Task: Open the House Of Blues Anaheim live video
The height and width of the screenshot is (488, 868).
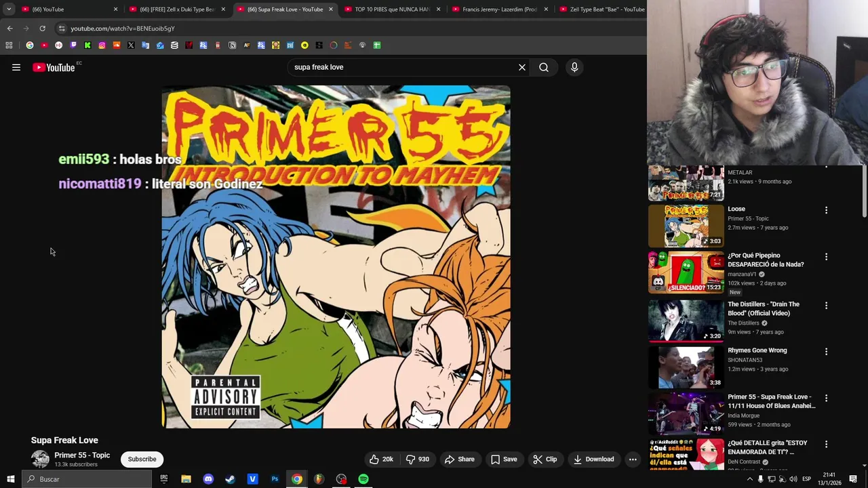Action: coord(686,413)
